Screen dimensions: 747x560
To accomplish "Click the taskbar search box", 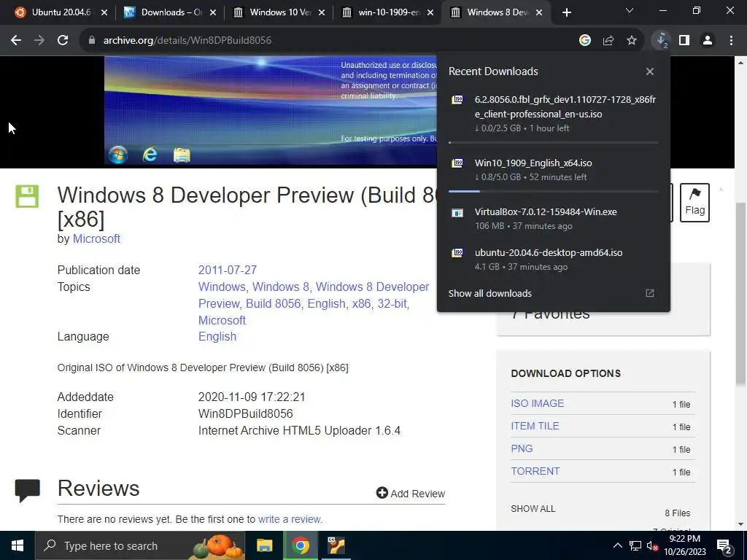I will click(140, 545).
